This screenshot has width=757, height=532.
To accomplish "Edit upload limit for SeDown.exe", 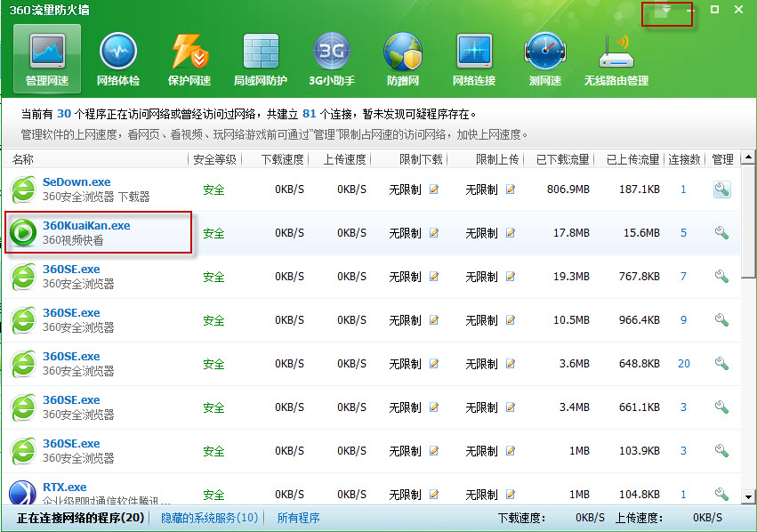I will (511, 189).
